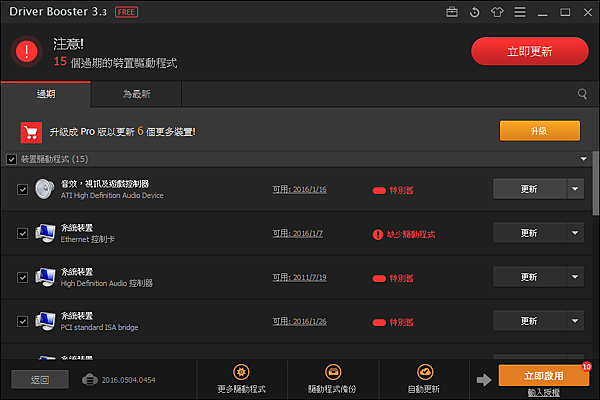Screen dimensions: 600x400
Task: Click the 返回 button
Action: [x=40, y=380]
